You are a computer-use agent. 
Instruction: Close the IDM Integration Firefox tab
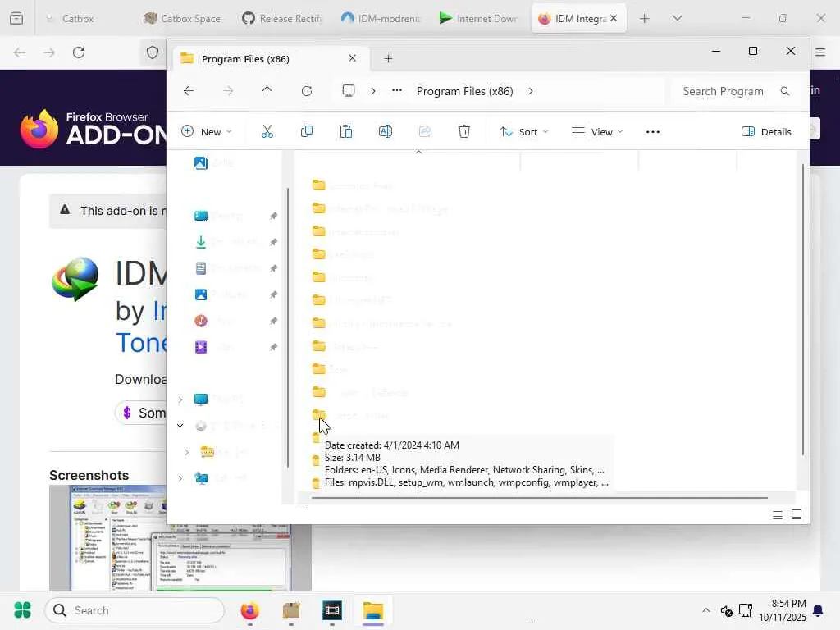(614, 18)
